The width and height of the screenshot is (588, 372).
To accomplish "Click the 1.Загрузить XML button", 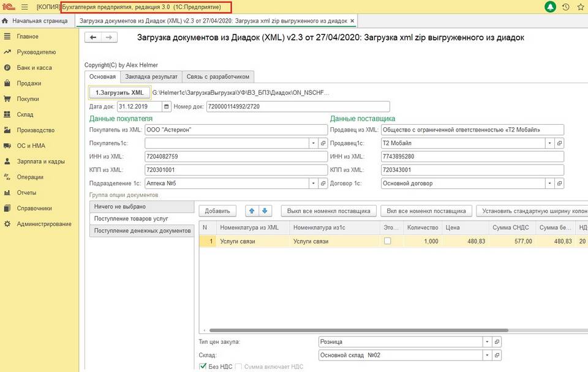I will 119,92.
